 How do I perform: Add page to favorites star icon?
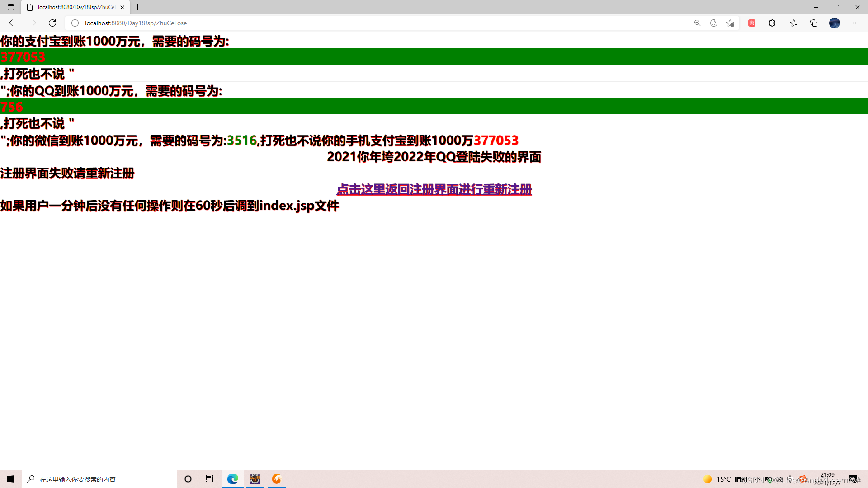click(730, 23)
